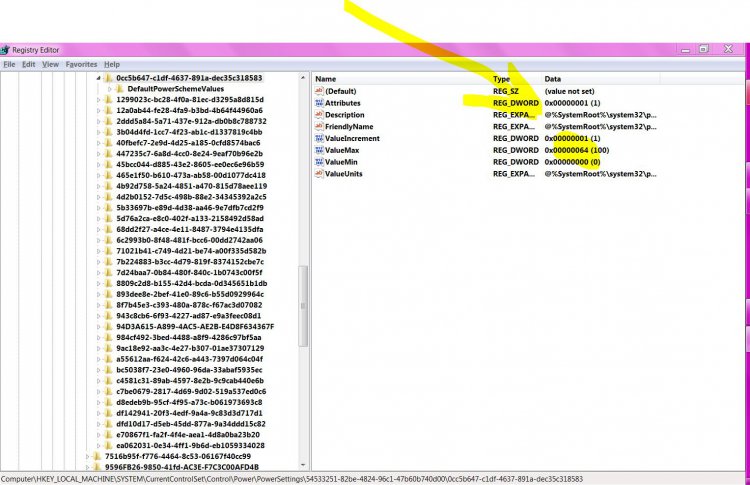
Task: Click ValueMax data 0x00000064 (100)
Action: tap(577, 150)
